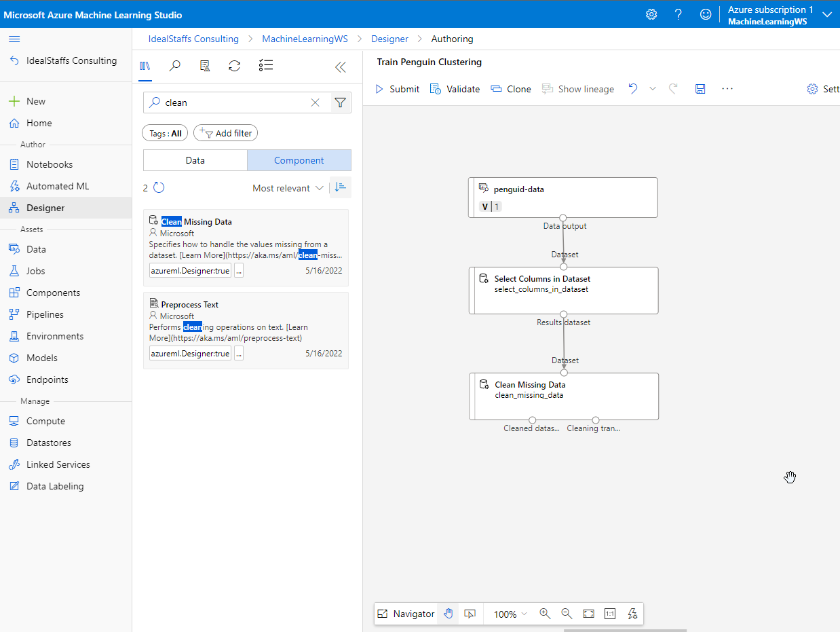Open the filter funnel icon
The image size is (840, 632).
click(341, 103)
